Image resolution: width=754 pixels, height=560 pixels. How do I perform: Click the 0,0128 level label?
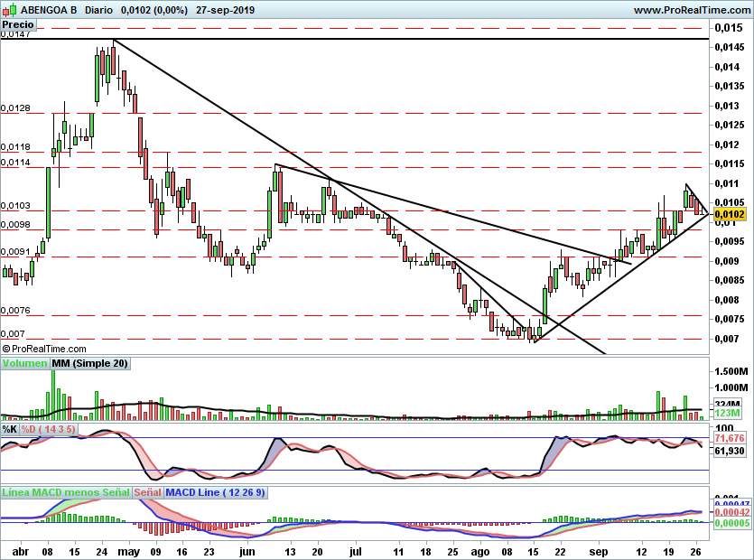15,107
